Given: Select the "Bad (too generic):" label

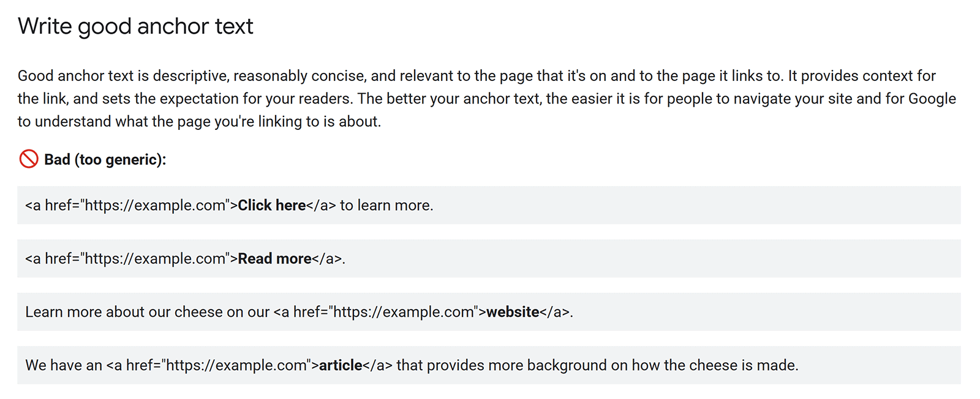Looking at the screenshot, I should (105, 160).
